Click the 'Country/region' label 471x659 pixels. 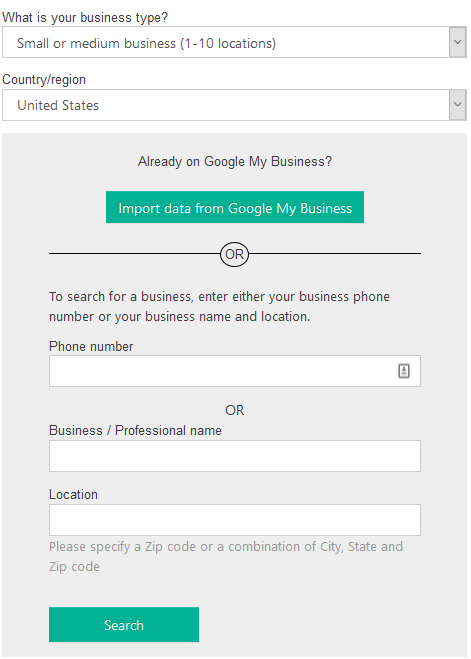pos(44,79)
